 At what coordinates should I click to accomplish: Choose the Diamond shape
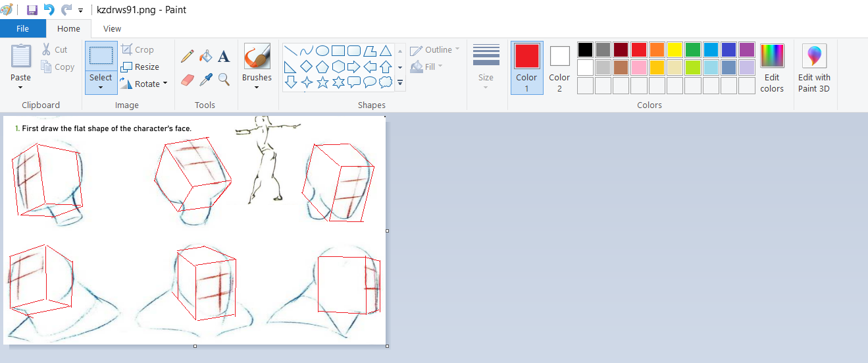(x=306, y=67)
